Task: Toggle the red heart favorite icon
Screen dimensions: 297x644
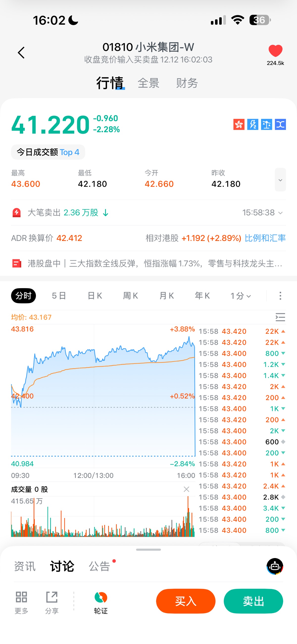Action: coord(275,51)
